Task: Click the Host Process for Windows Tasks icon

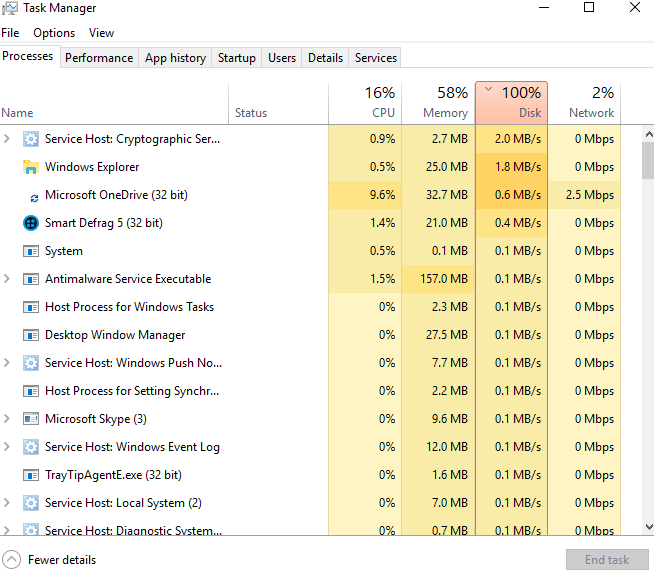Action: click(30, 307)
